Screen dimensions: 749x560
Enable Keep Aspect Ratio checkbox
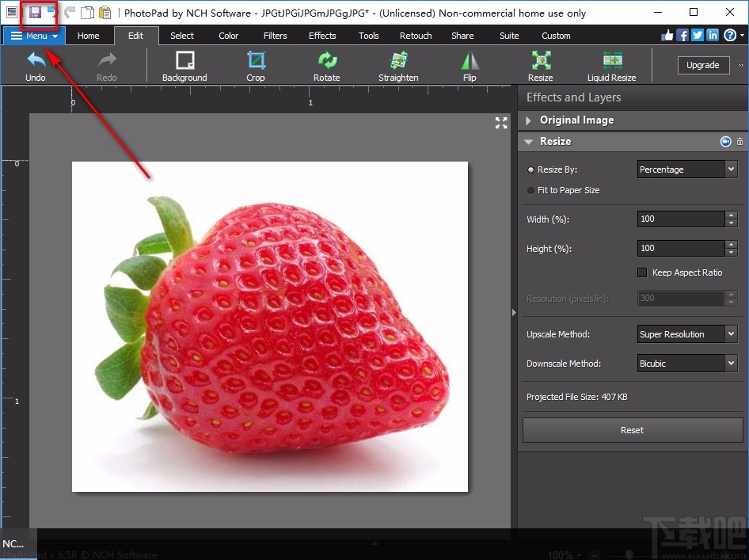pos(642,272)
